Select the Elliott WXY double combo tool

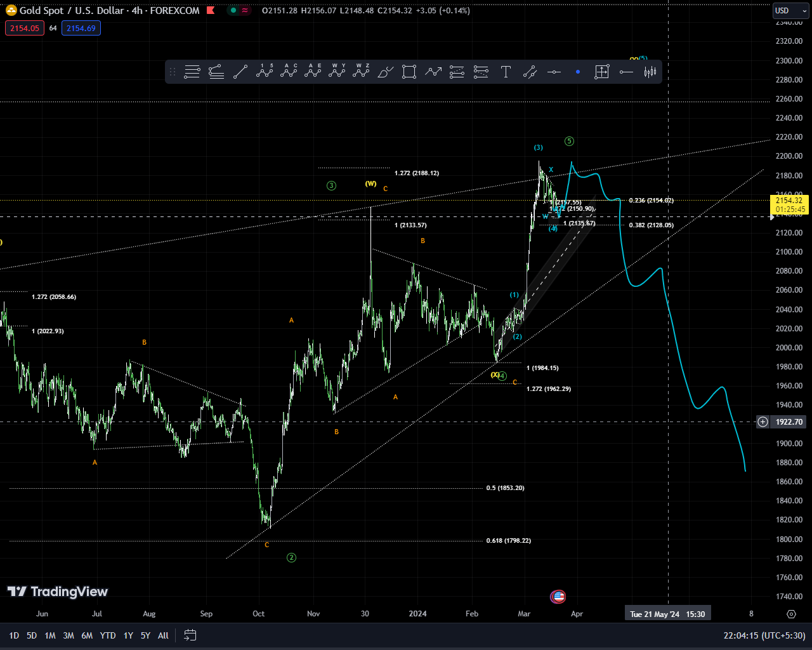[337, 72]
